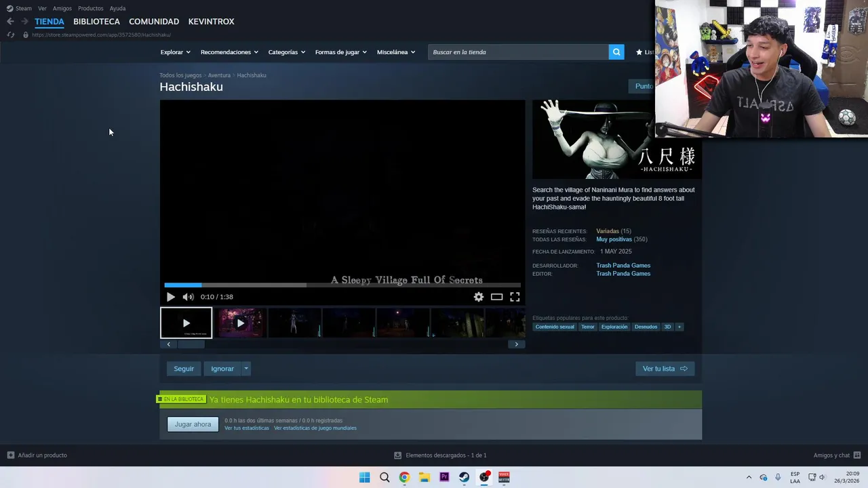Expand the Explorar dropdown

pos(175,52)
